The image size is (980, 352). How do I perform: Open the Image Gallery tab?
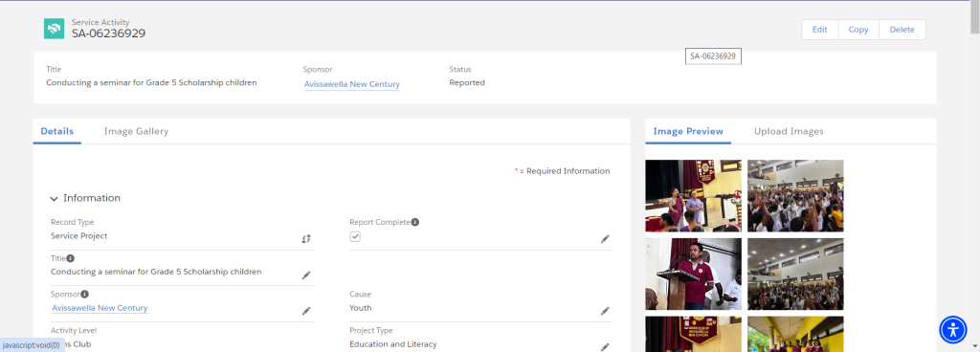point(136,131)
